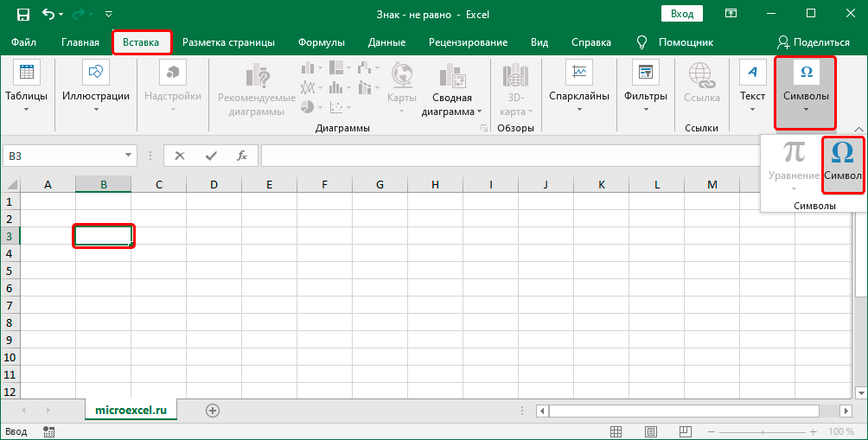The height and width of the screenshot is (440, 868).
Task: Click the Вход sign-in button
Action: click(682, 14)
